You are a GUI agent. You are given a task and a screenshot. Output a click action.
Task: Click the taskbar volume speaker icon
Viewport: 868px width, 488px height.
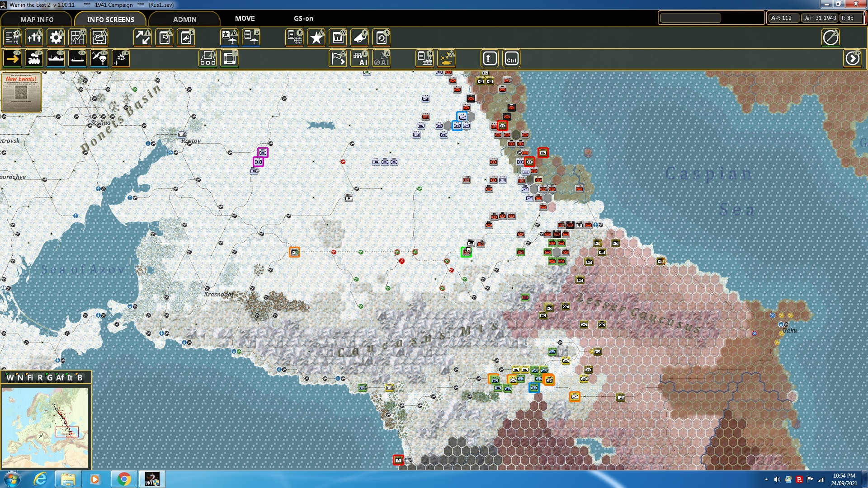pos(777,479)
